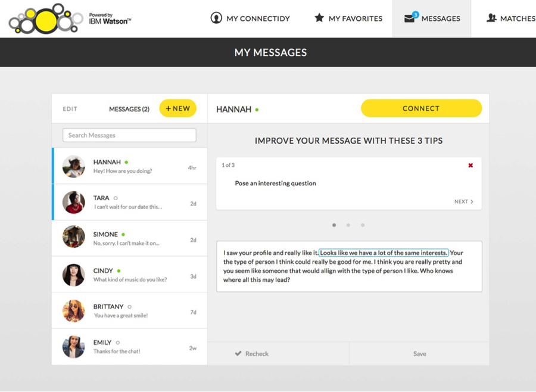Click the person icon beside My Connectidy
The image size is (536, 392).
216,18
